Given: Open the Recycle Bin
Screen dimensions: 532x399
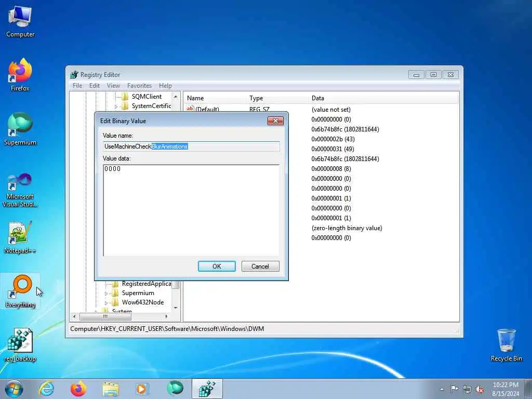Looking at the screenshot, I should pyautogui.click(x=506, y=345).
